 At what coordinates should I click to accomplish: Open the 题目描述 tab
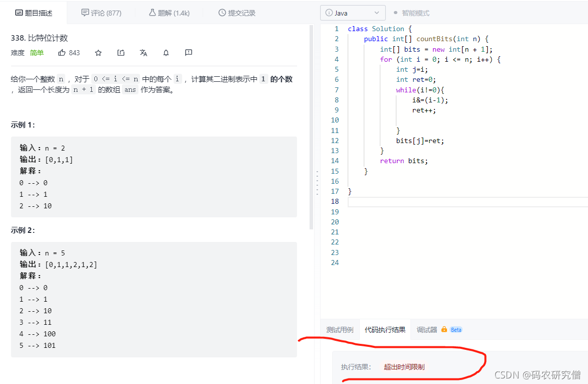pyautogui.click(x=34, y=13)
